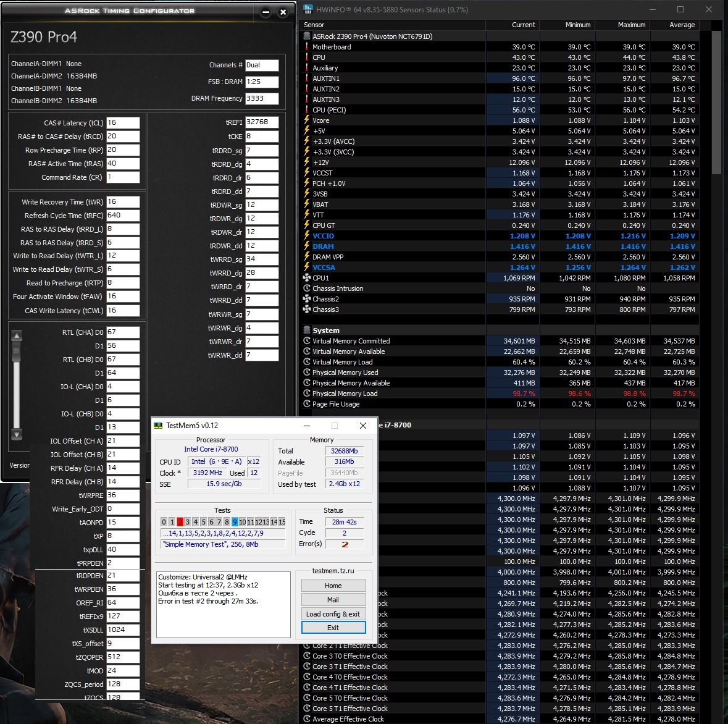728x724 pixels.
Task: Click Refresh Cycle Time (tRFC) field
Action: (x=123, y=216)
